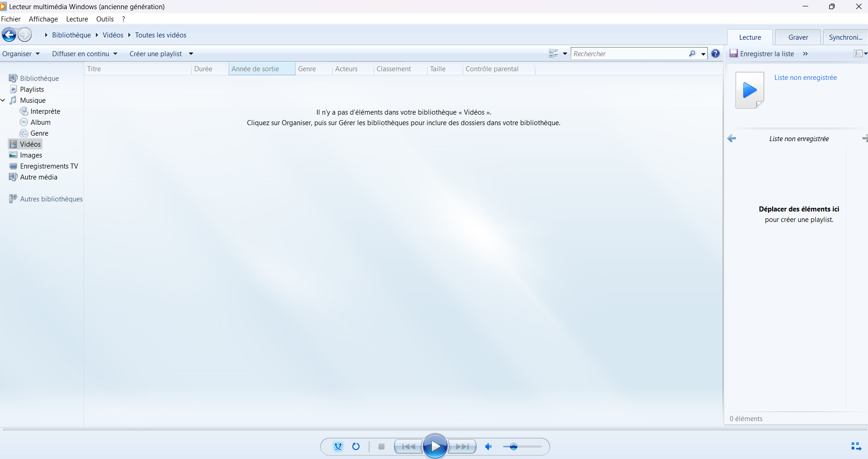This screenshot has width=868, height=459.
Task: Switch to the Lecture tab
Action: click(750, 37)
